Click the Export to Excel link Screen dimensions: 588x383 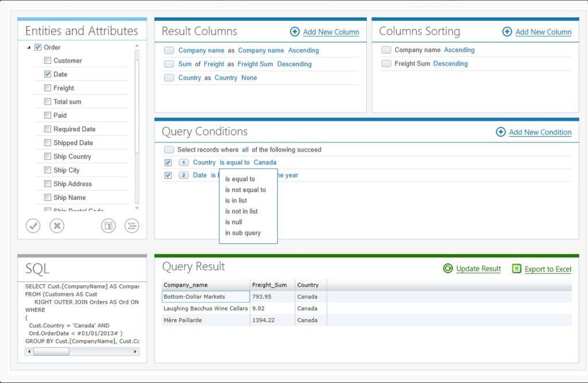click(x=548, y=269)
